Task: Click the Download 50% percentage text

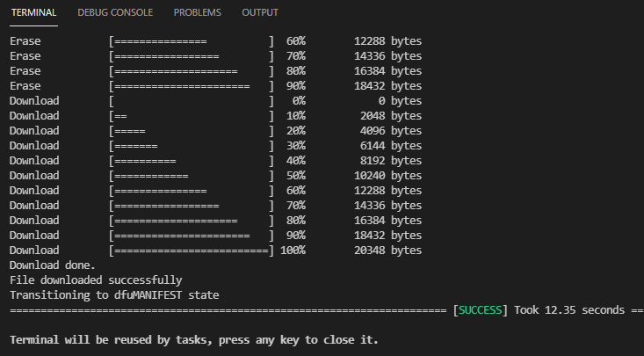Action: 295,176
